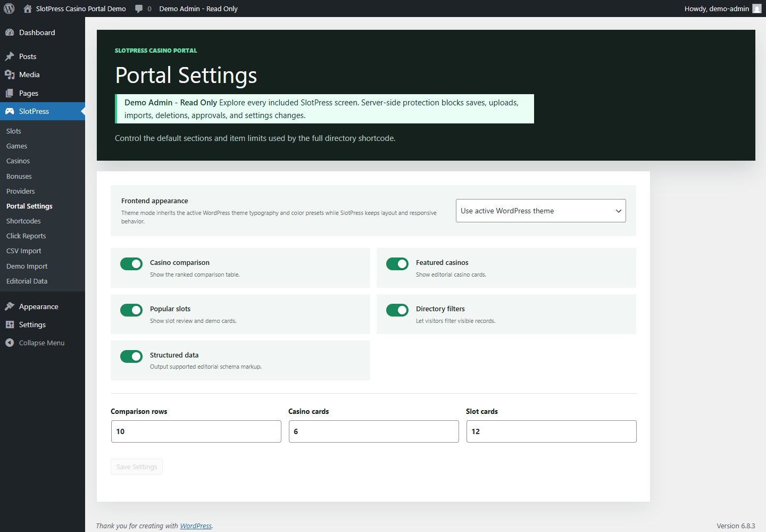Click the SlotPress gamepad icon

click(x=10, y=111)
